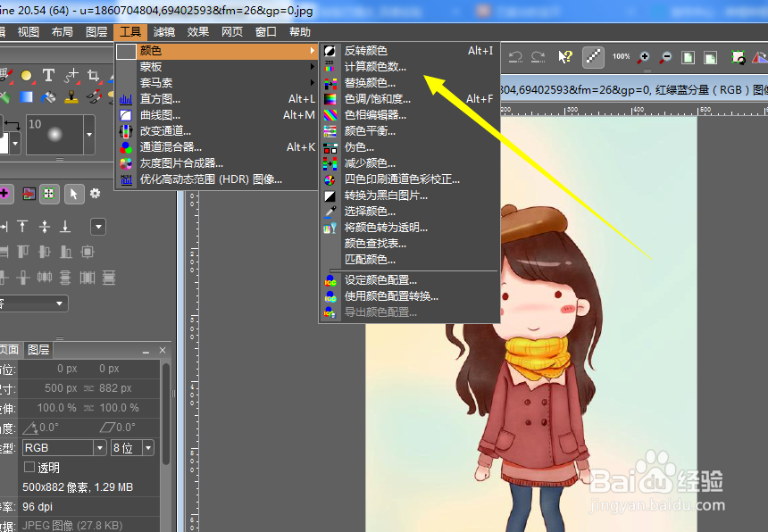Click the rotate layer icon
The height and width of the screenshot is (532, 768).
coord(738,57)
